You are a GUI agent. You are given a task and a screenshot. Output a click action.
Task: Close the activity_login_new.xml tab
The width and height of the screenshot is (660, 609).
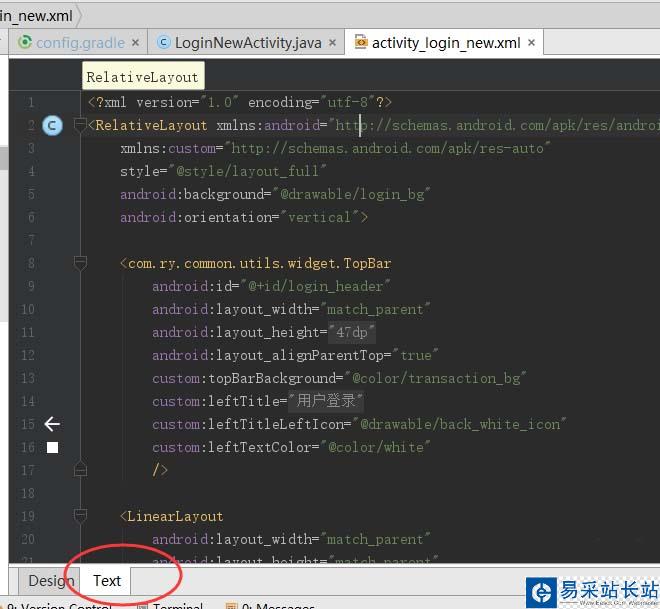pyautogui.click(x=531, y=43)
